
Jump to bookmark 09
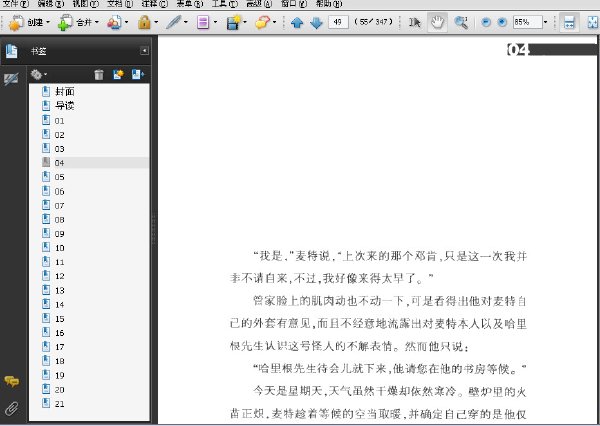pyautogui.click(x=59, y=234)
